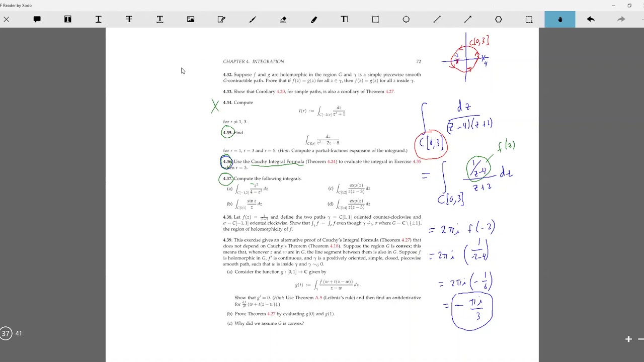This screenshot has width=644, height=362.
Task: Select the text underline tool
Action: pos(98,19)
